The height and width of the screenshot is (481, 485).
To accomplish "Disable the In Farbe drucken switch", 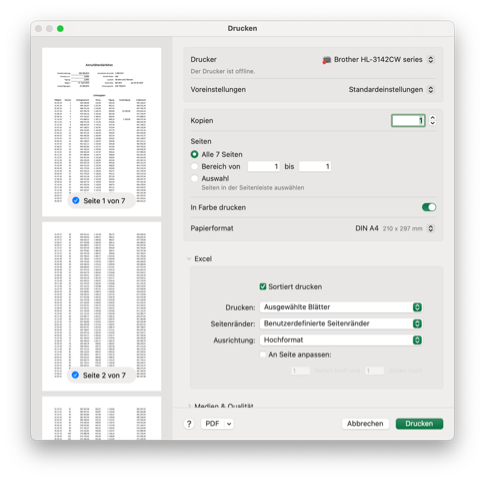I will click(x=429, y=207).
